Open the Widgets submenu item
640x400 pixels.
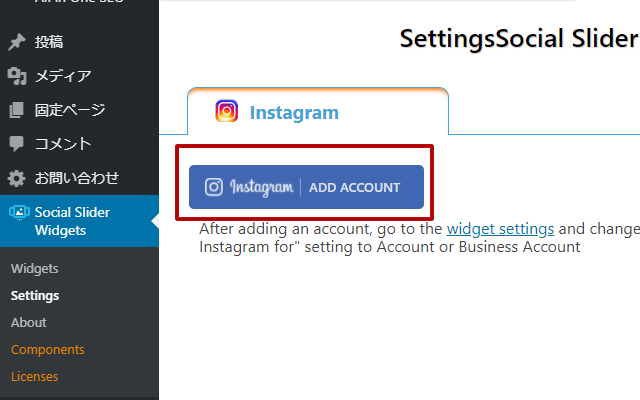pos(35,269)
